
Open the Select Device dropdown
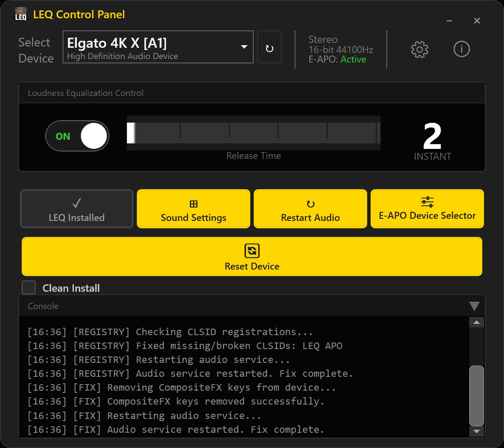coord(158,47)
